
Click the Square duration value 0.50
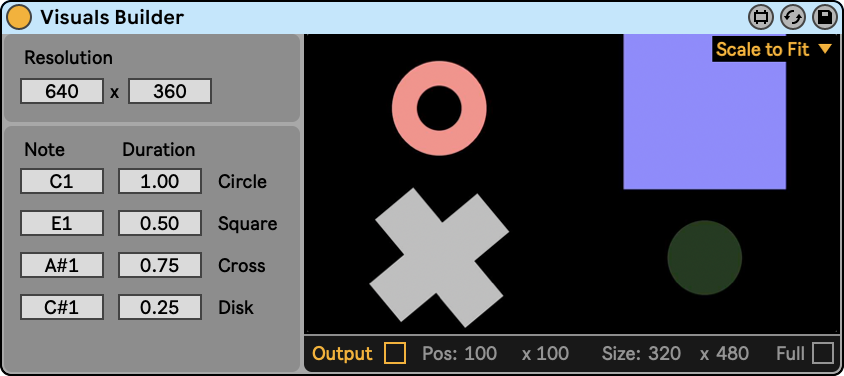tap(160, 223)
